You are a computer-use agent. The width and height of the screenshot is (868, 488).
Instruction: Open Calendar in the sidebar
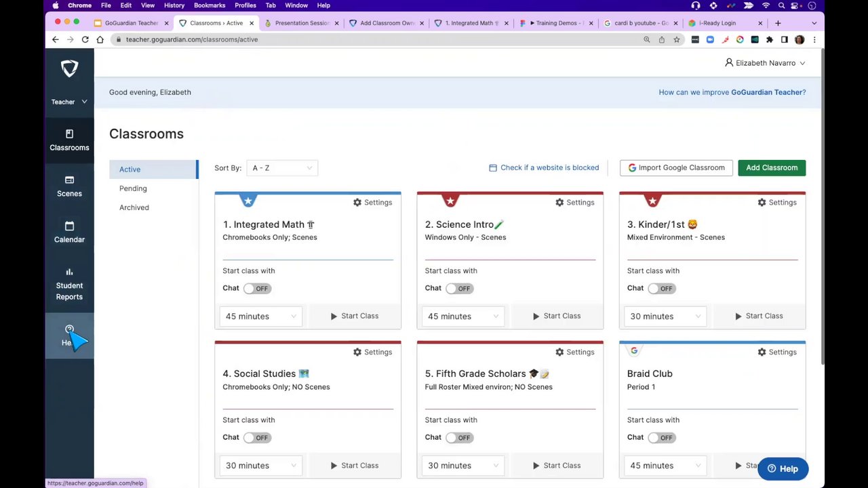tap(69, 232)
